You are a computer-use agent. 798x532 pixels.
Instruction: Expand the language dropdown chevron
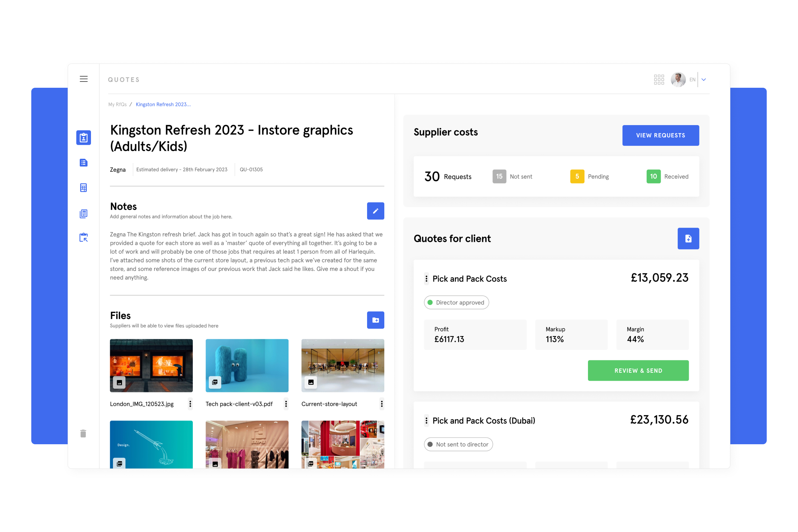point(704,80)
